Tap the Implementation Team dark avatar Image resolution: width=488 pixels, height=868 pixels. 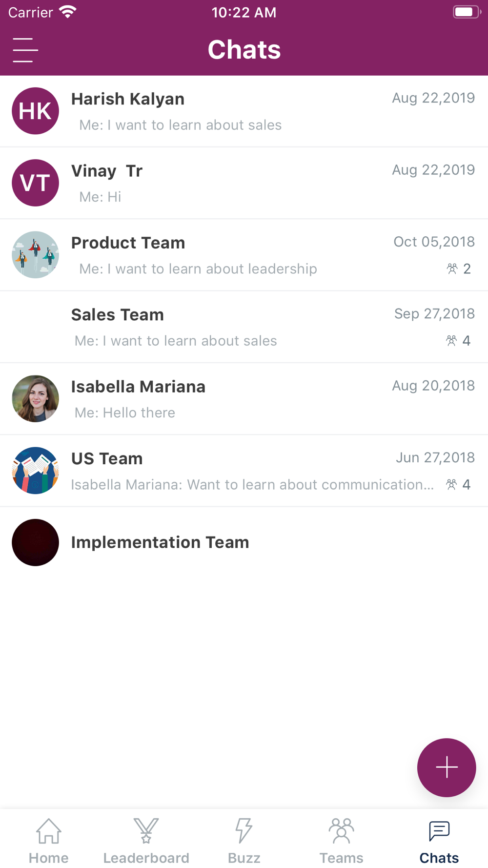[x=36, y=542]
